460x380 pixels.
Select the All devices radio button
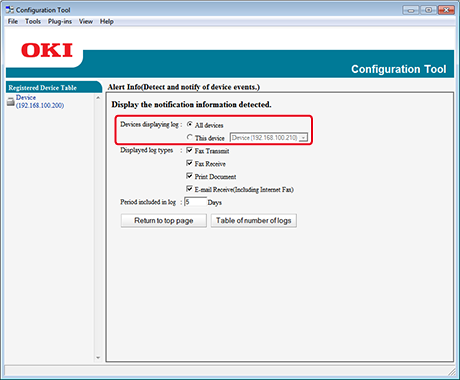coord(190,124)
